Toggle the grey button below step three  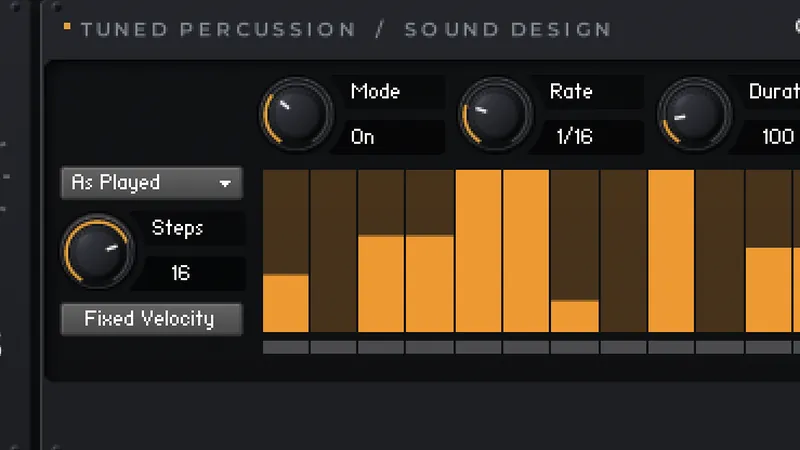[x=381, y=348]
